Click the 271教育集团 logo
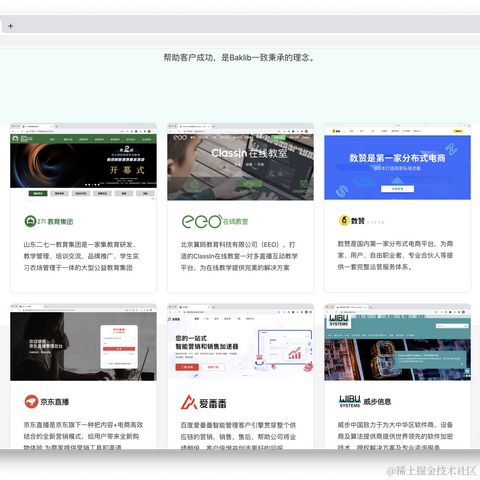The height and width of the screenshot is (480, 480). pos(49,221)
